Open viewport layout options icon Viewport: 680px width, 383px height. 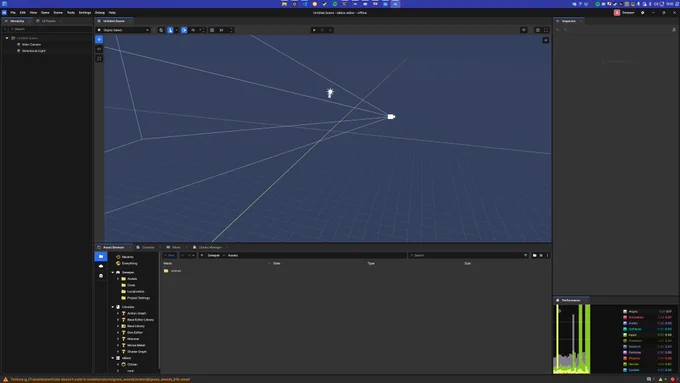pos(538,30)
